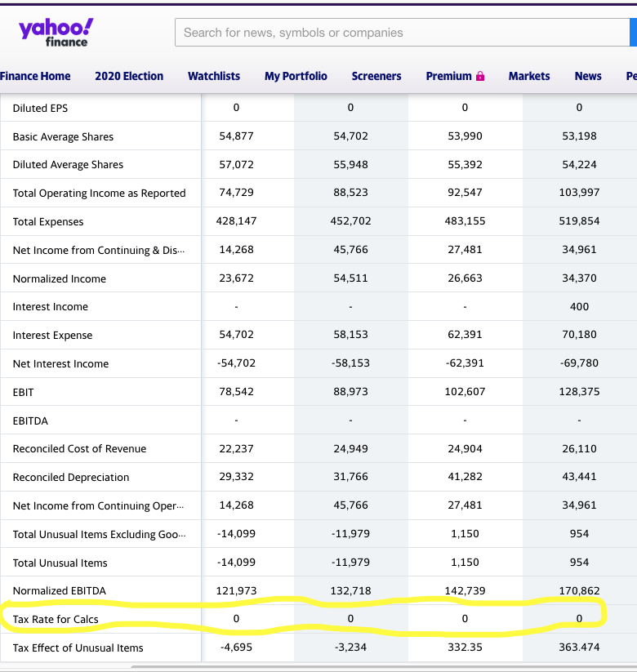Click Total Expenses value 519,854
637x672 pixels.
click(579, 220)
